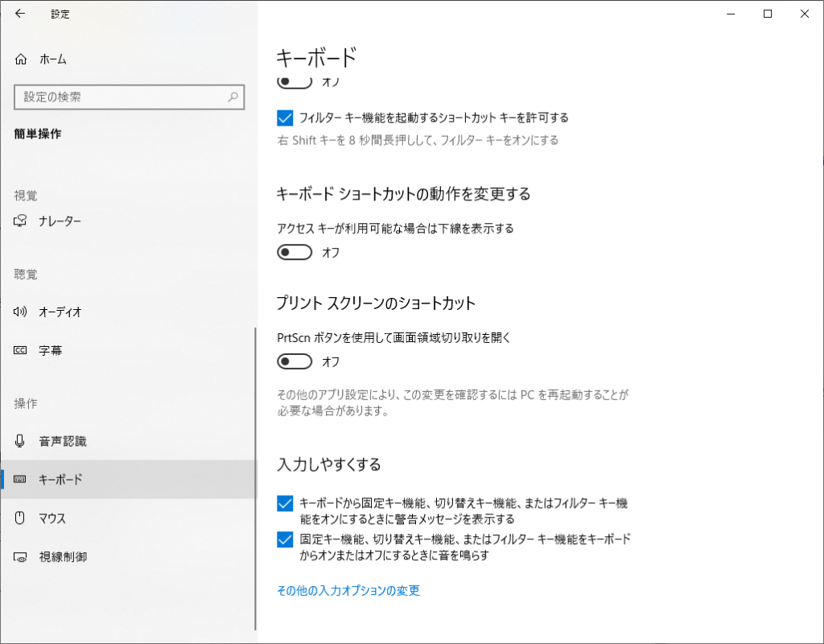Toggle the PrtScn screen snipping switch
This screenshot has width=824, height=644.
pyautogui.click(x=295, y=361)
